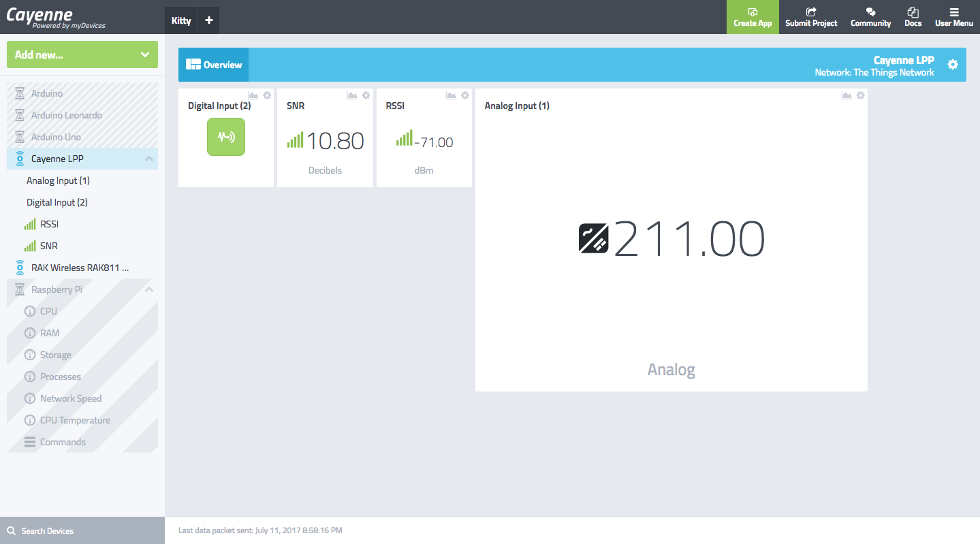Open chart view for SNR widget
This screenshot has height=544, width=980.
click(352, 95)
